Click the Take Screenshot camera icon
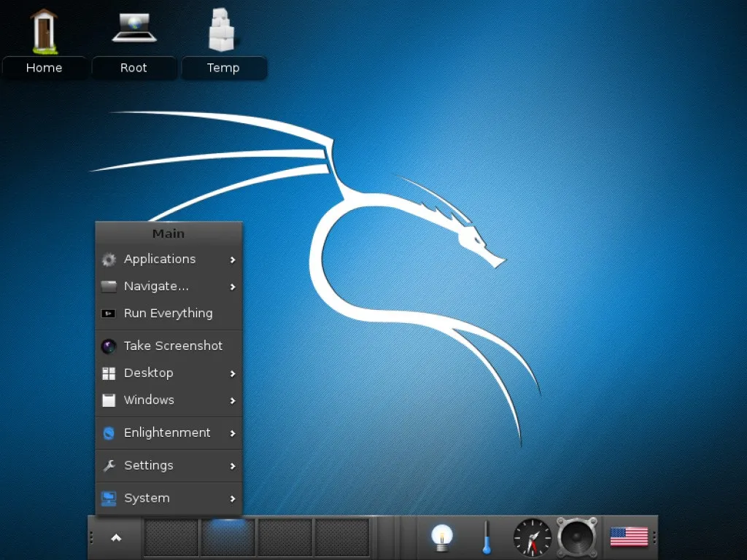The height and width of the screenshot is (560, 747). tap(108, 346)
